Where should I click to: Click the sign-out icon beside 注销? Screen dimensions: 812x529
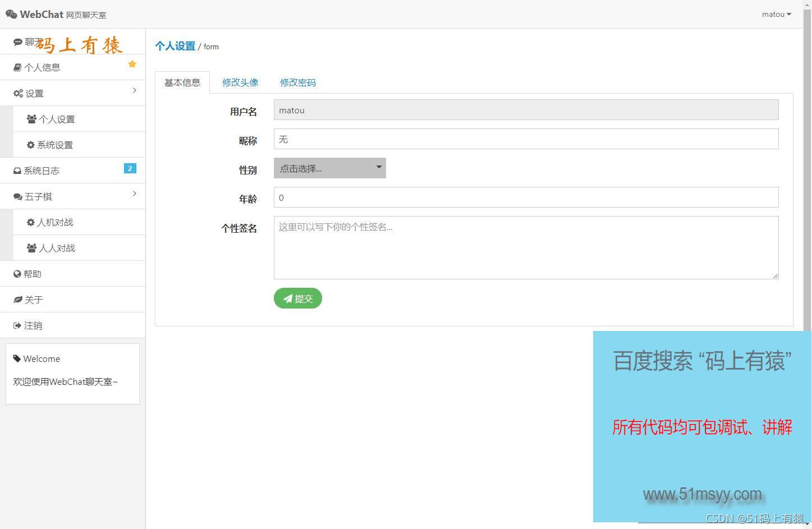click(x=17, y=325)
